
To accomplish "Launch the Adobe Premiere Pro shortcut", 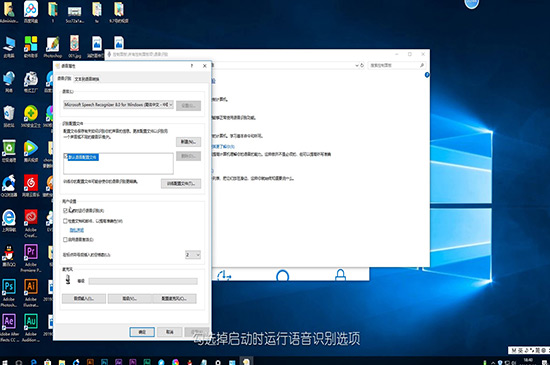I will click(x=31, y=258).
